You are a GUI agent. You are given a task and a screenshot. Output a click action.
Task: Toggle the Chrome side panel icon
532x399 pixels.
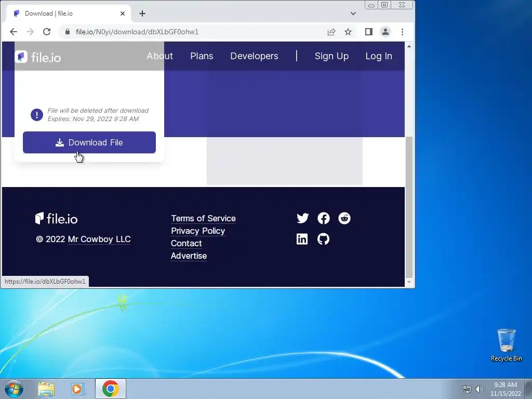coord(369,32)
